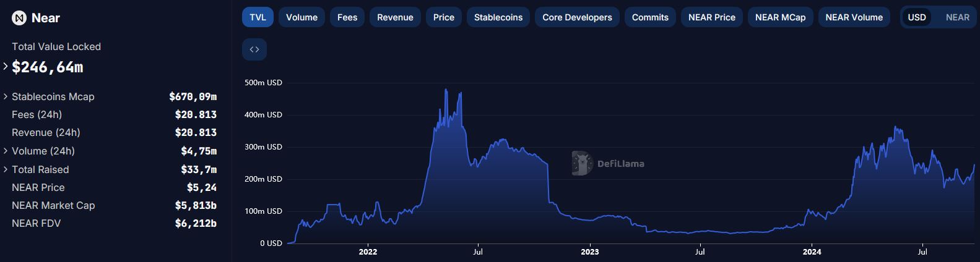Click the Near protocol title
980x262 pixels.
click(x=46, y=18)
